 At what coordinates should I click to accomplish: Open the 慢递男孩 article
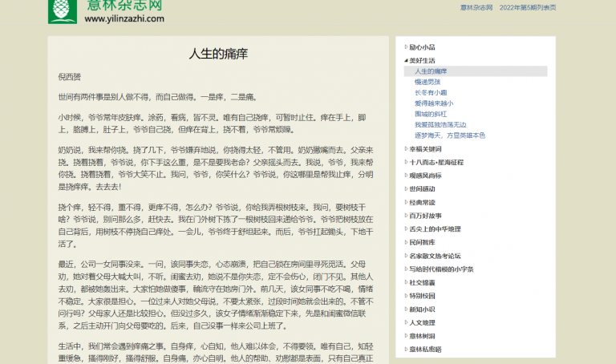[x=428, y=82]
